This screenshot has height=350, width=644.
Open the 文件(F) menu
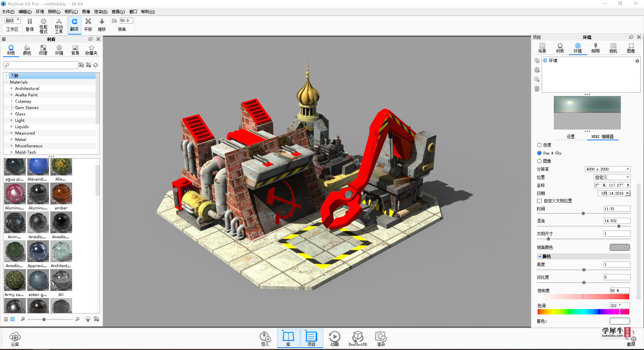click(x=8, y=11)
